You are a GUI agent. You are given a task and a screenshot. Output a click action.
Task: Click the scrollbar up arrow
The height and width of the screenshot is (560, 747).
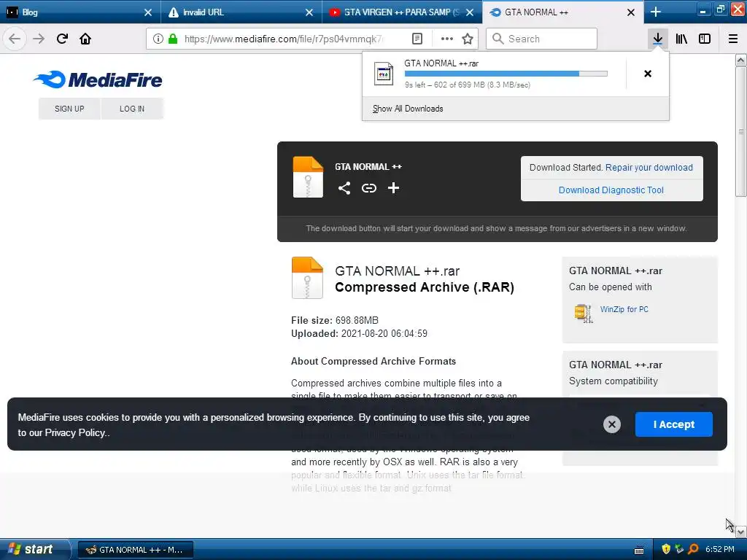coord(740,60)
